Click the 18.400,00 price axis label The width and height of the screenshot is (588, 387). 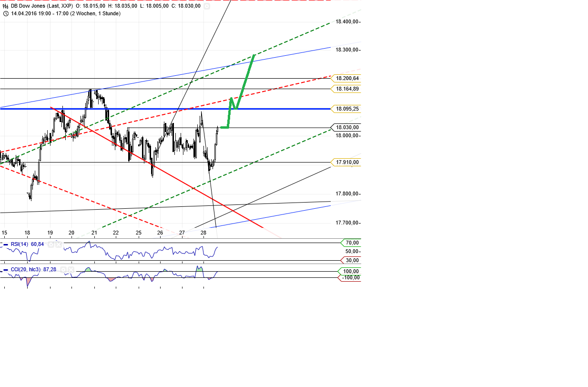[347, 21]
